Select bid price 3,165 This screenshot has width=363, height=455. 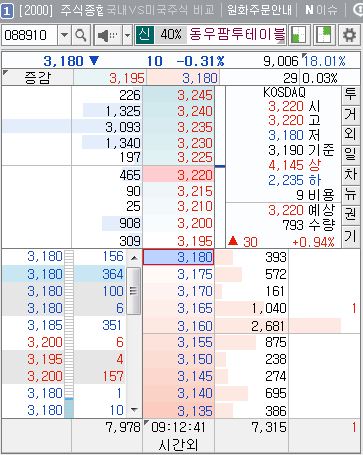tap(178, 308)
